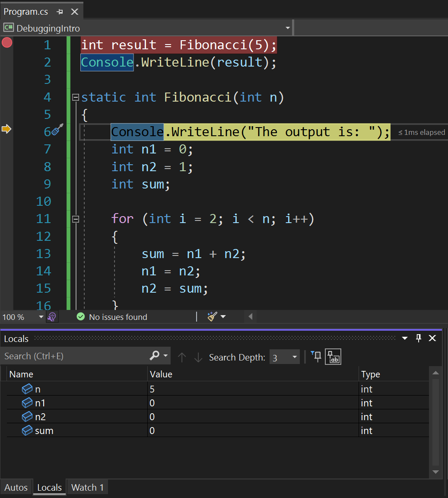Click the value 5 for variable n
Image resolution: width=448 pixels, height=498 pixels.
click(x=152, y=389)
